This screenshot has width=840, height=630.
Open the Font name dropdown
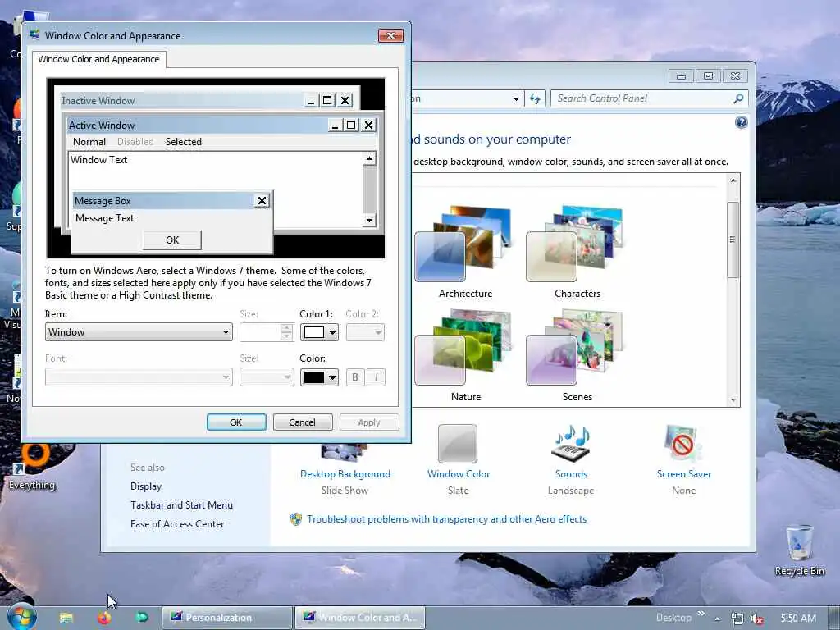(x=139, y=377)
